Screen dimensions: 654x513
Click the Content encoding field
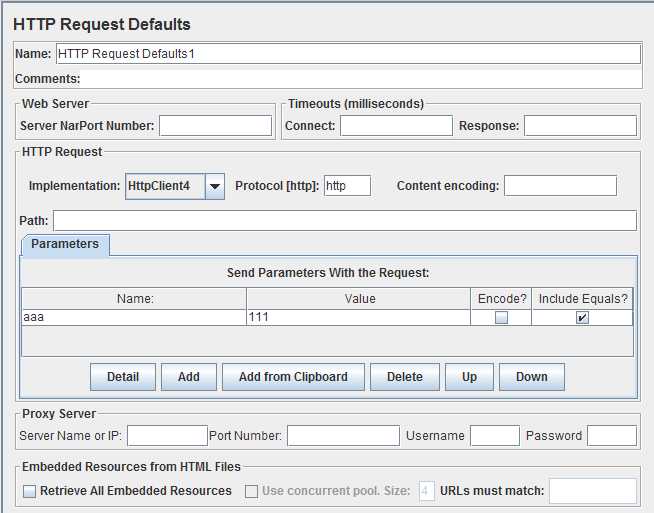tap(560, 186)
